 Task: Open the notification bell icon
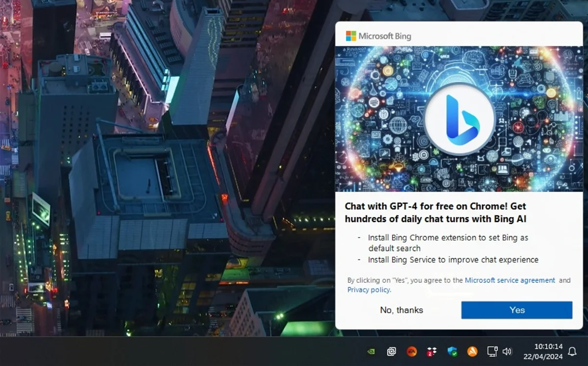tap(572, 351)
